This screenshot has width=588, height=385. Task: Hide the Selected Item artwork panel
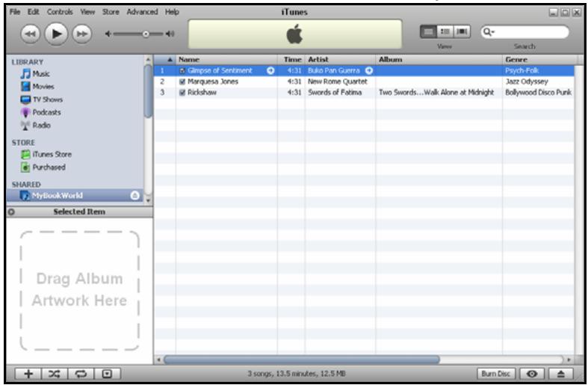(x=11, y=212)
